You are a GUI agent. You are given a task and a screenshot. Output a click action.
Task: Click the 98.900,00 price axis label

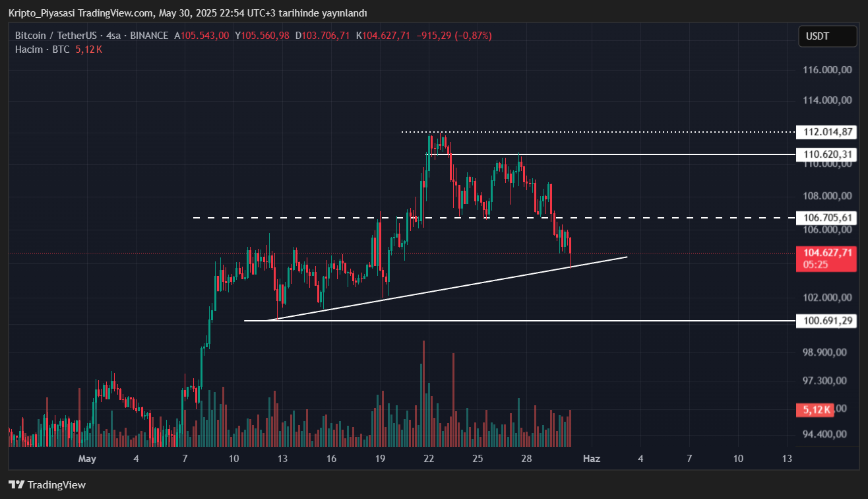(824, 352)
